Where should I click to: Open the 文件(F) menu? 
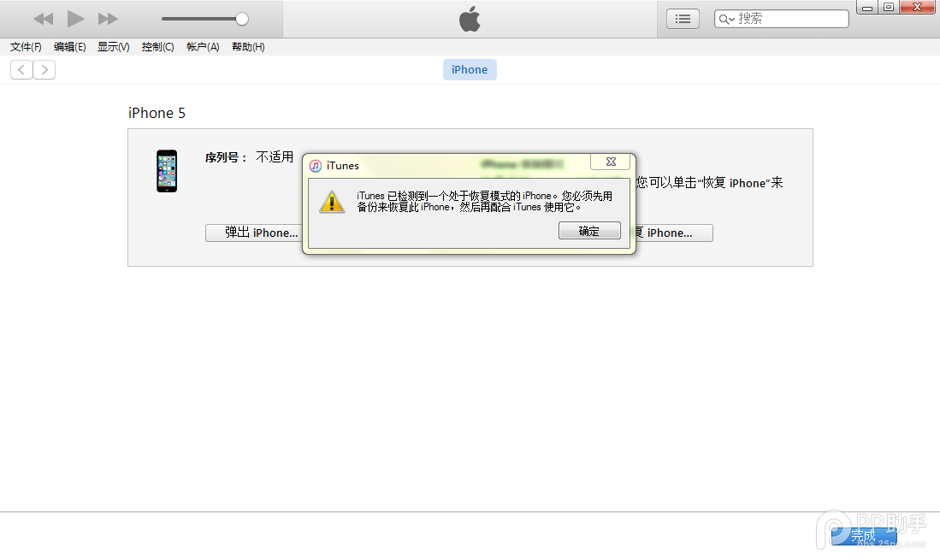coord(26,47)
